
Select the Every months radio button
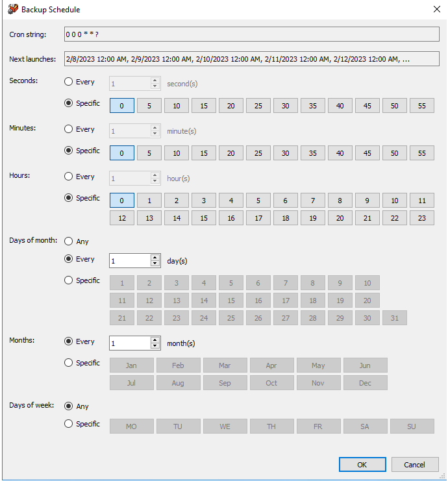(68, 341)
